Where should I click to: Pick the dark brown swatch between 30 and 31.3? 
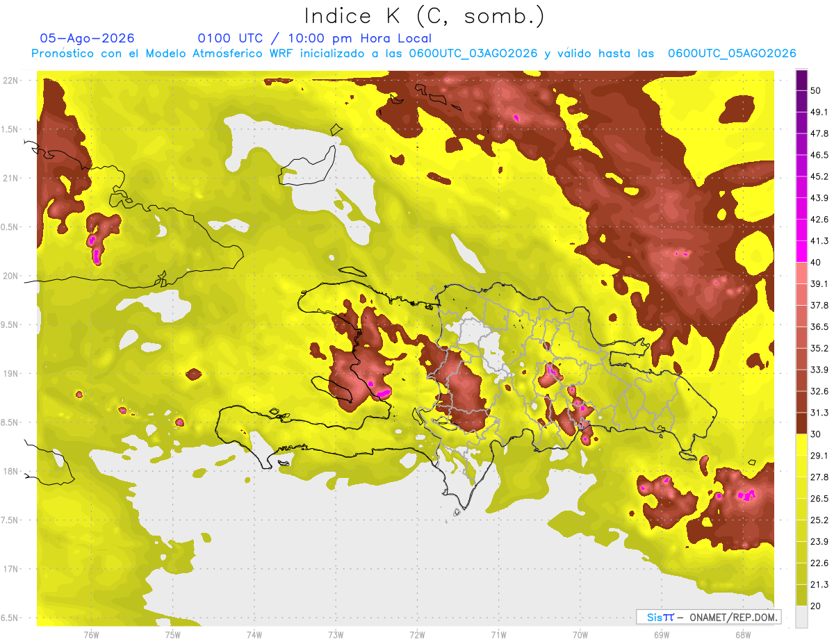(801, 423)
